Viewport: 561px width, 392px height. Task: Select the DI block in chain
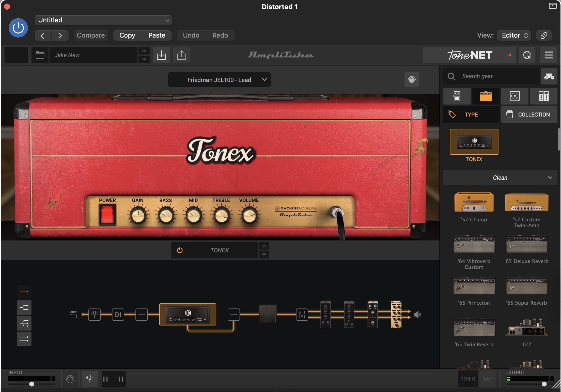pyautogui.click(x=118, y=315)
